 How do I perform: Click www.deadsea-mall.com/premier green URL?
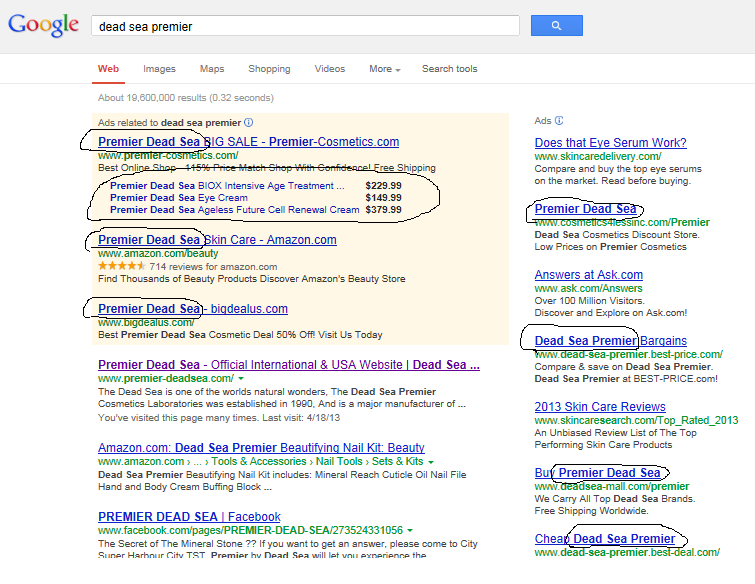pos(612,486)
